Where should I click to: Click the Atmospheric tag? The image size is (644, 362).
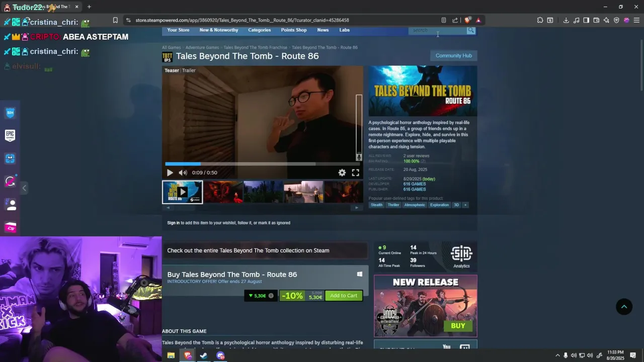[x=415, y=205]
